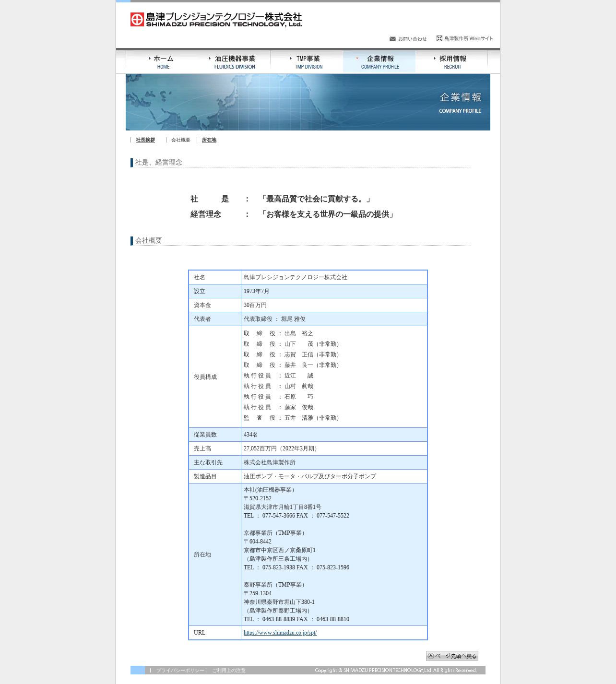Click the Company Profile world map banner
Screen dimensions: 616x684
coord(308,102)
